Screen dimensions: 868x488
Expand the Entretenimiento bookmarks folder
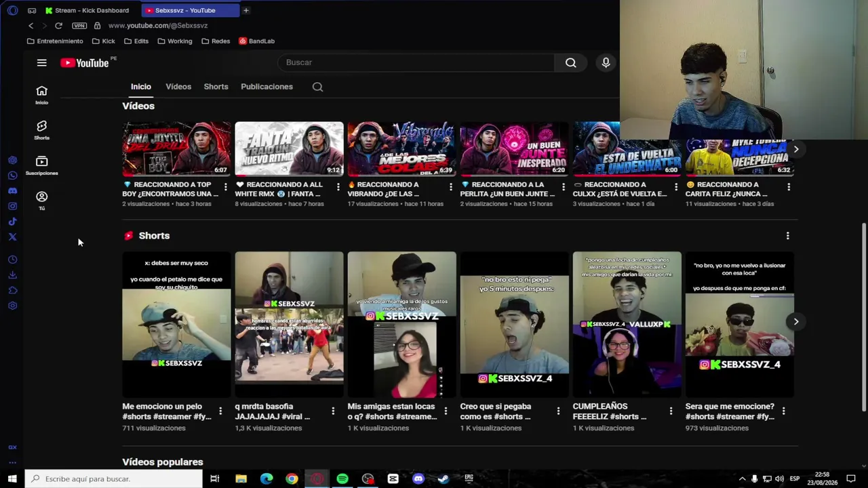tap(55, 41)
